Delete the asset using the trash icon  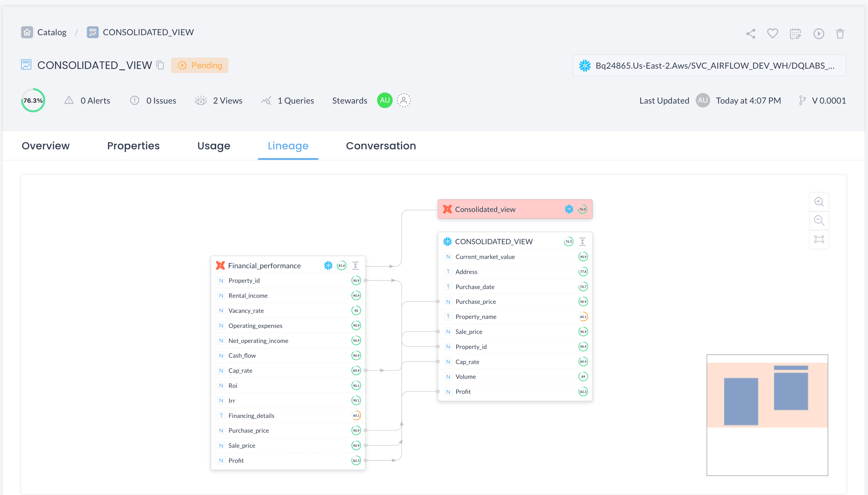(840, 33)
